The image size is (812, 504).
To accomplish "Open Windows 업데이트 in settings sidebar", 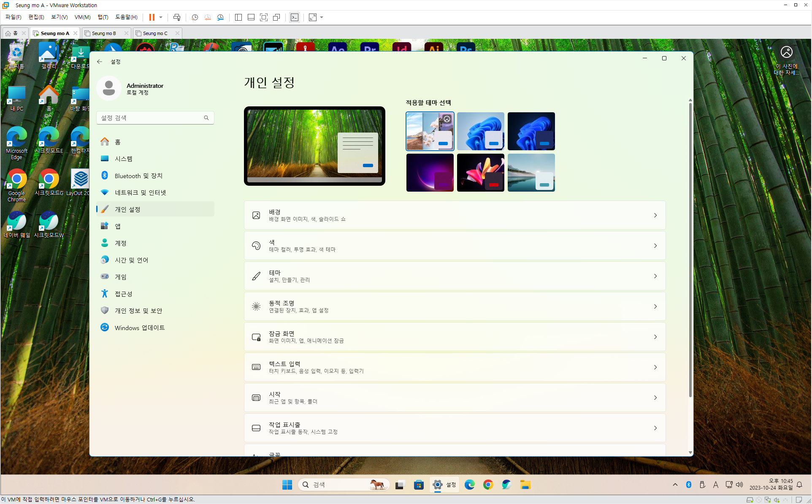I will pos(140,328).
